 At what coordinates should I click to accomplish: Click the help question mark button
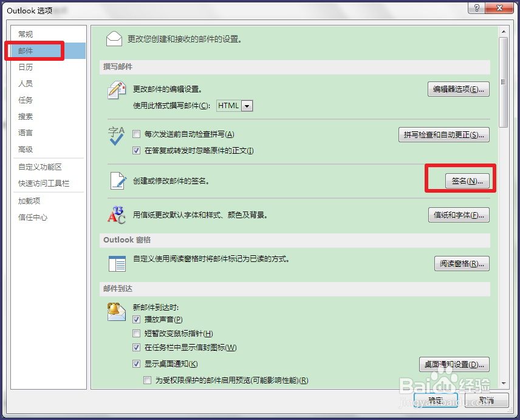pyautogui.click(x=476, y=8)
